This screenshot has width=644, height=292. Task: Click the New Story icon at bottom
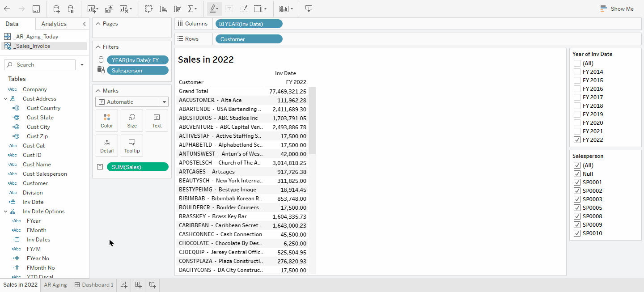[153, 285]
